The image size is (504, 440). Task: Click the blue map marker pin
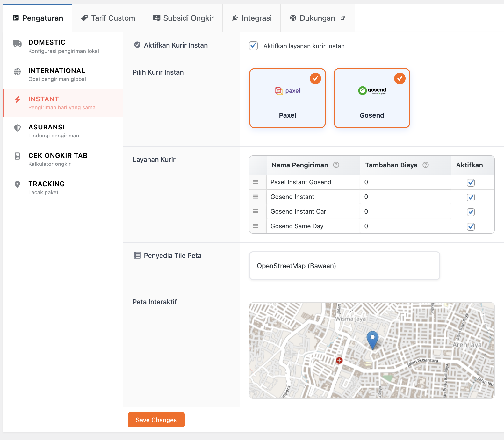pyautogui.click(x=372, y=340)
